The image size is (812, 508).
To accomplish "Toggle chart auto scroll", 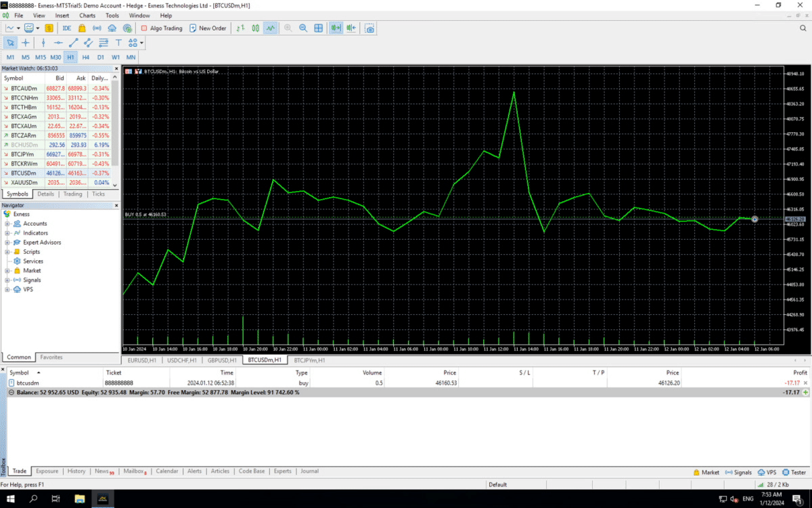I will 336,28.
